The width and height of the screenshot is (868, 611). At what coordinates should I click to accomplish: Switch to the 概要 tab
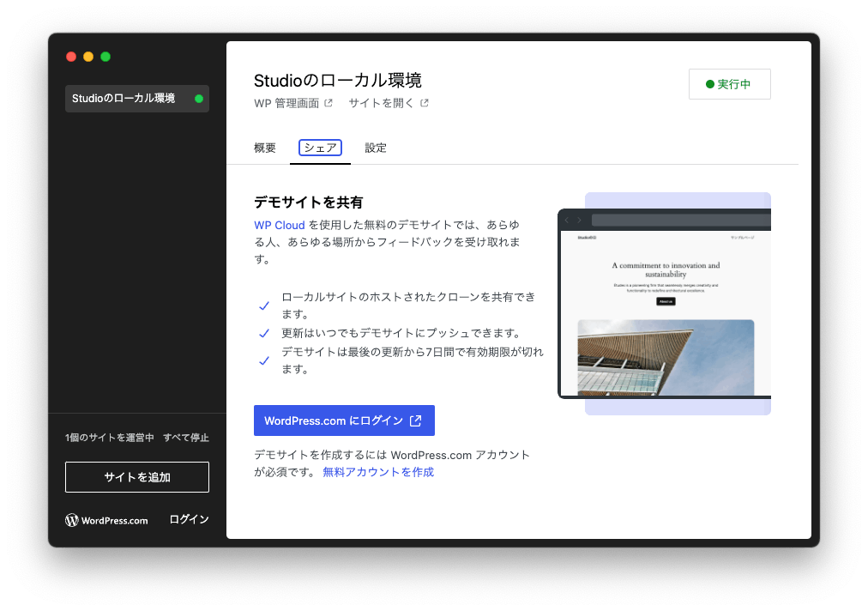coord(265,148)
